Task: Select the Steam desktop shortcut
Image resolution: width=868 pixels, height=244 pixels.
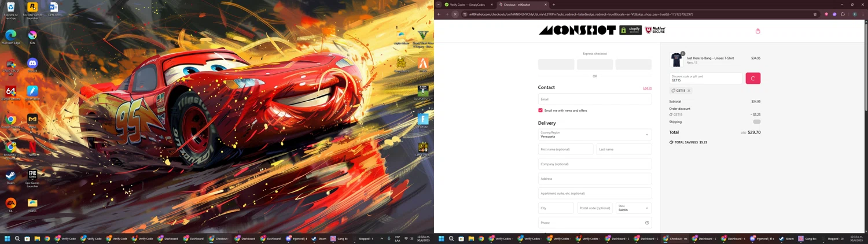Action: tap(10, 176)
